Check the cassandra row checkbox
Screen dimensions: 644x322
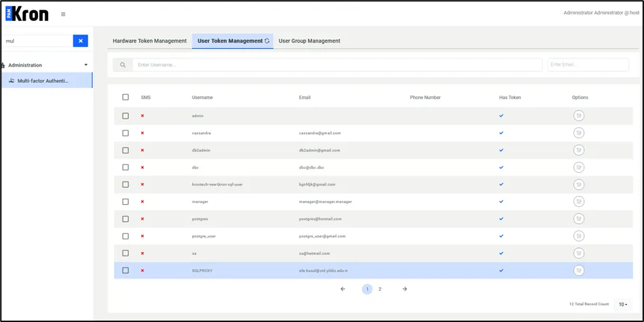126,134
